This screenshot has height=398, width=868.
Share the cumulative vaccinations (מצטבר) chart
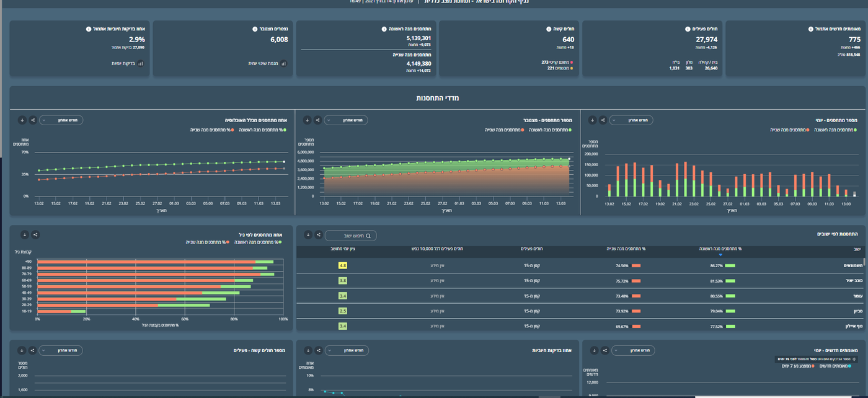(317, 120)
